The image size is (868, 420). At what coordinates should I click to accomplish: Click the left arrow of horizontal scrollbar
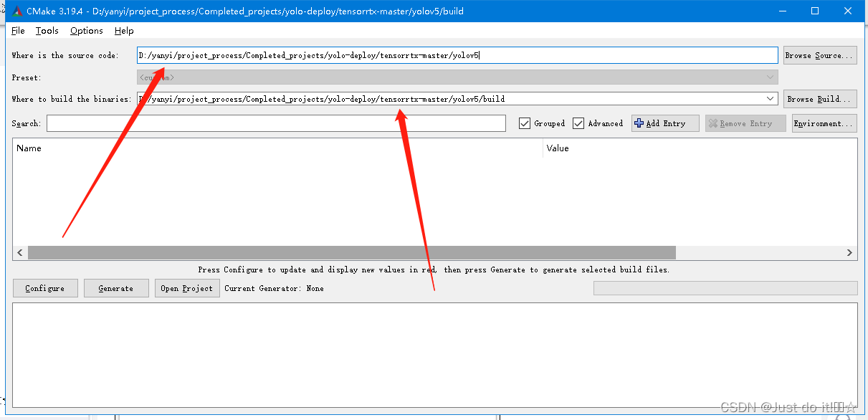20,253
